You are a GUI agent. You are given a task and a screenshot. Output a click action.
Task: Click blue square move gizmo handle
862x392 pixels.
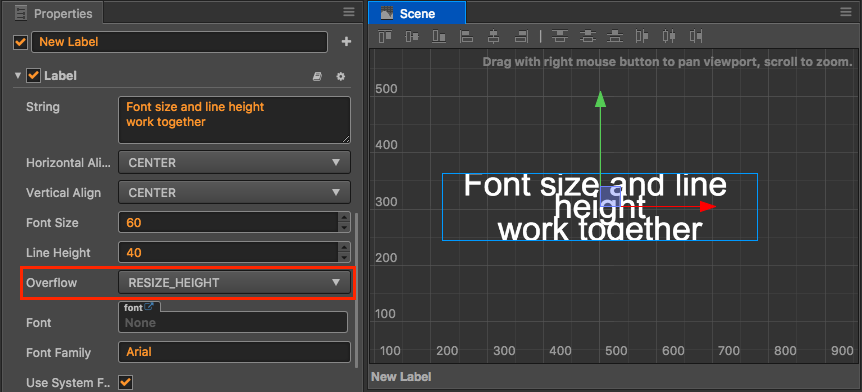click(x=610, y=196)
